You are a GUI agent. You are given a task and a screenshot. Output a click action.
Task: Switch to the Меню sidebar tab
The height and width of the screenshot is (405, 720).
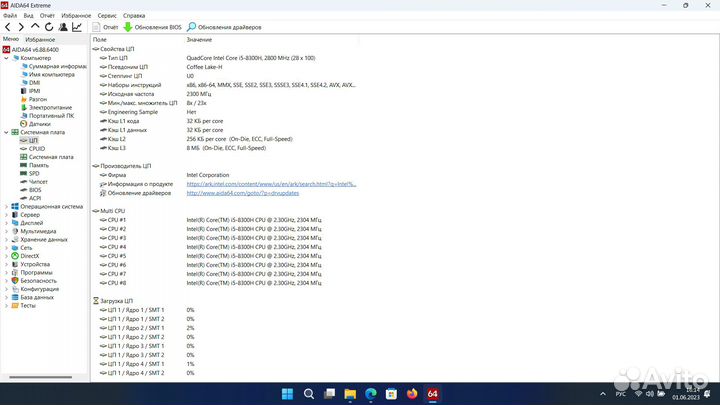[11, 39]
